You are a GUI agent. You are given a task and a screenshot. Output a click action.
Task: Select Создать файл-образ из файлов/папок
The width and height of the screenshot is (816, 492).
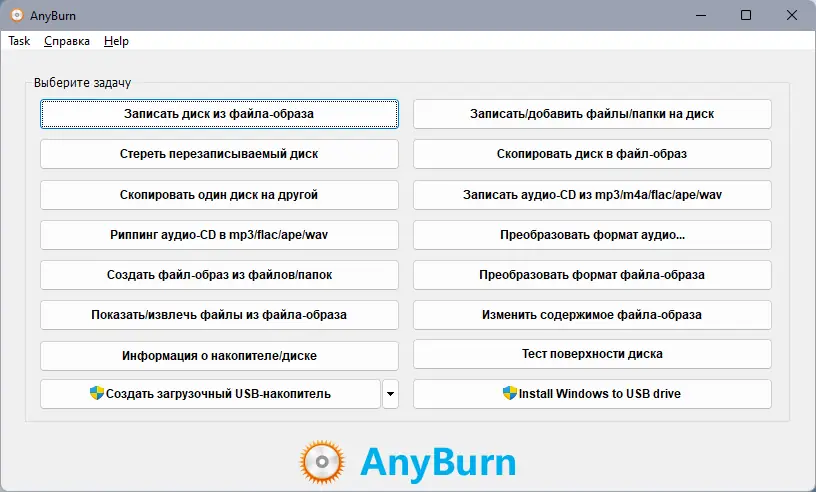pyautogui.click(x=219, y=275)
